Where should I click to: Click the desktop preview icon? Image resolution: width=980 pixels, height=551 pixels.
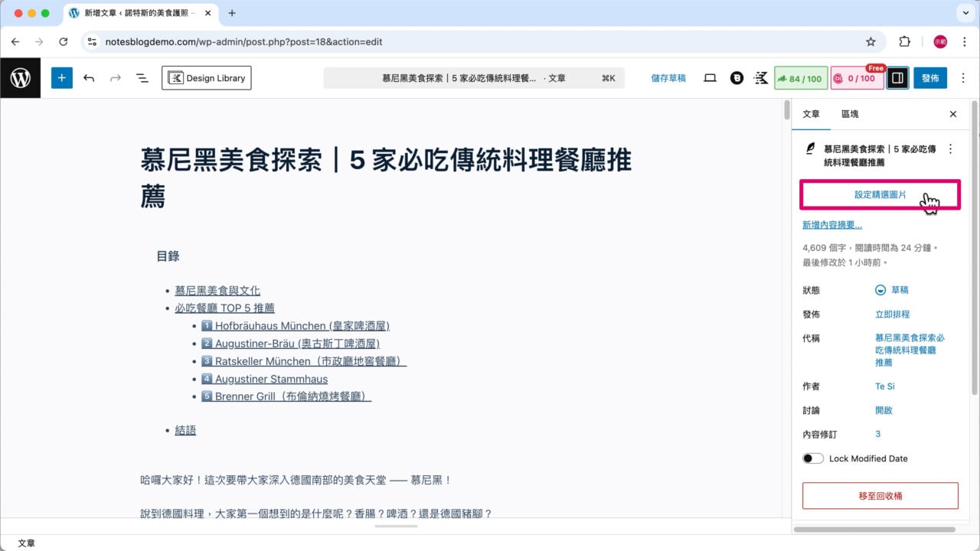click(710, 77)
